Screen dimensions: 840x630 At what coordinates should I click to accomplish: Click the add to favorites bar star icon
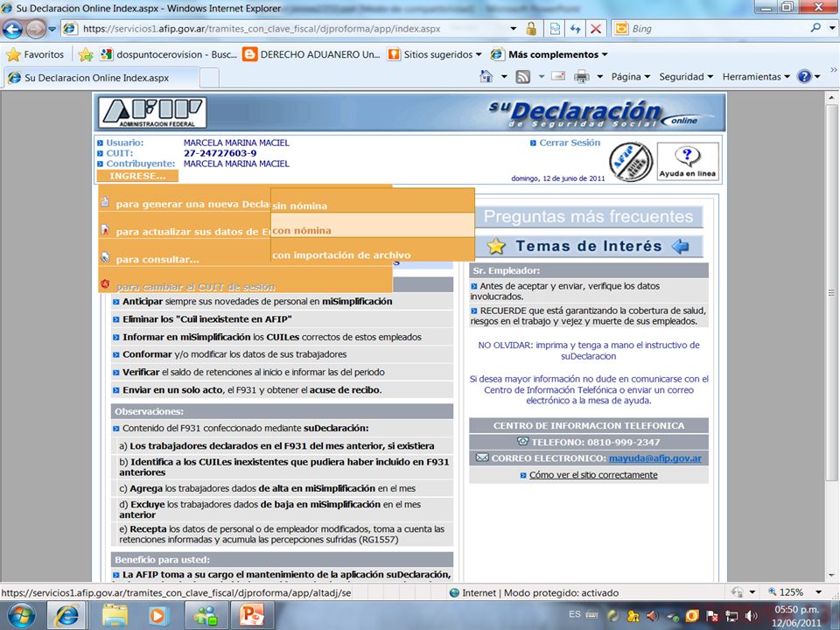[x=85, y=54]
